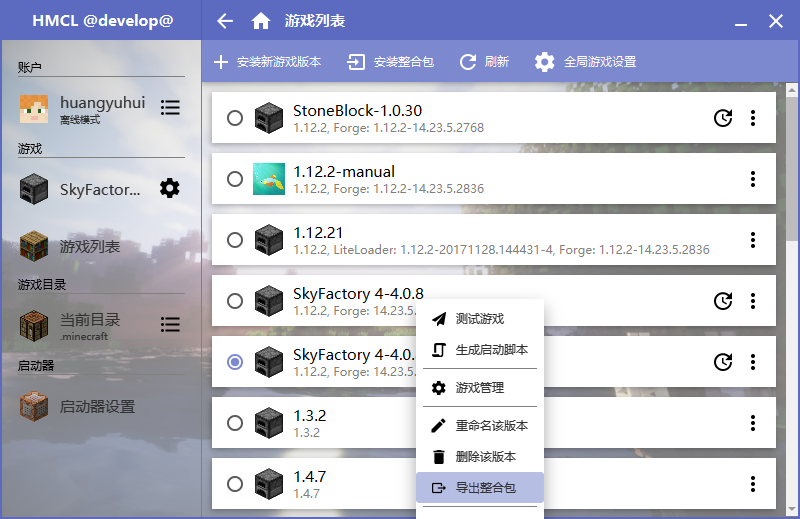
Task: Click the vertical scrollbar of game list
Action: click(x=792, y=160)
